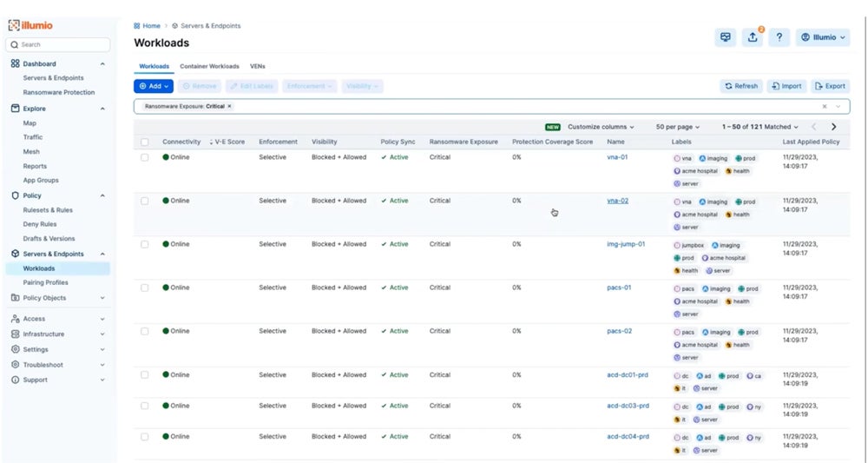Click the Refresh button icon

728,86
